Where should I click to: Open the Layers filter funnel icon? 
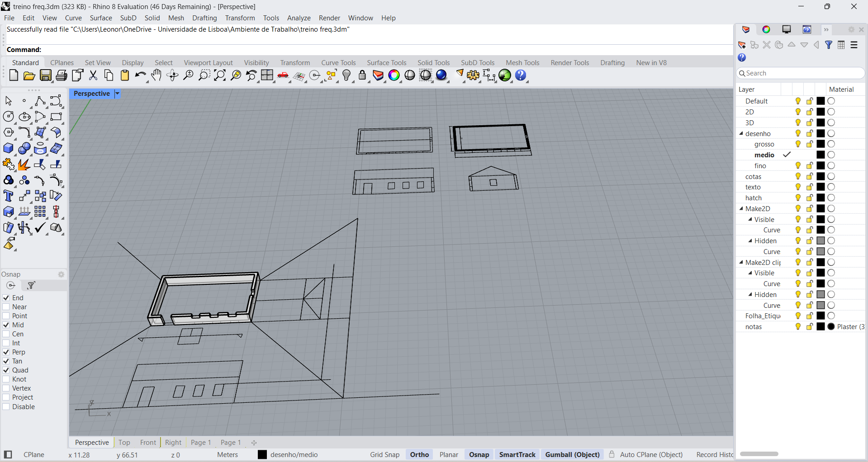tap(829, 45)
